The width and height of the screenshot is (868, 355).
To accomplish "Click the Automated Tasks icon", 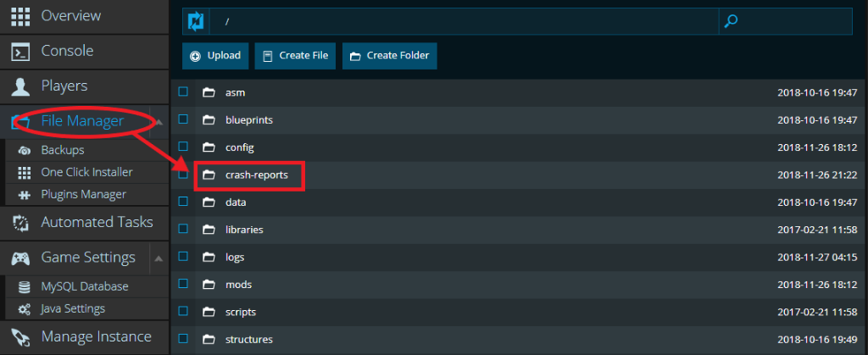I will [20, 223].
